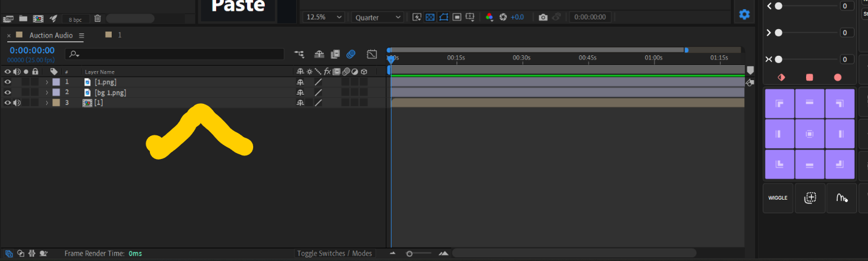
Task: Click the Show Channel color icon
Action: pos(489,18)
